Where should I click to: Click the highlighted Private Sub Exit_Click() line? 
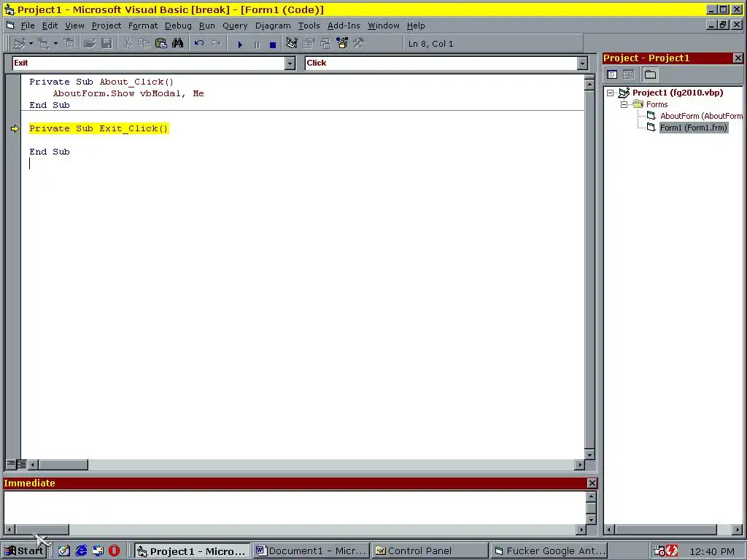[98, 128]
